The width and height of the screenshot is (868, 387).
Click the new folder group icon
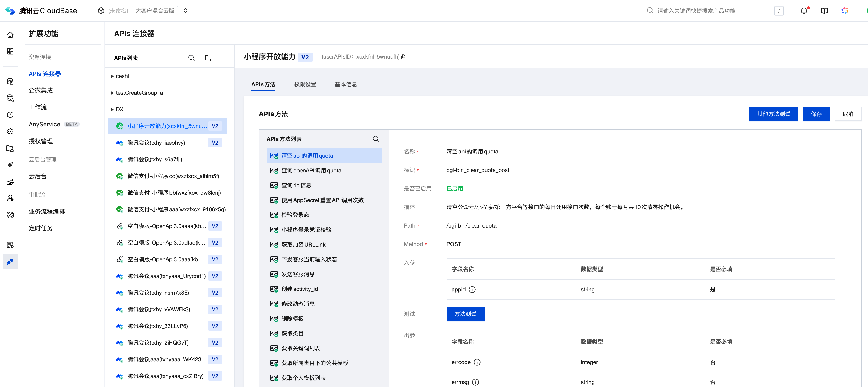coord(208,58)
